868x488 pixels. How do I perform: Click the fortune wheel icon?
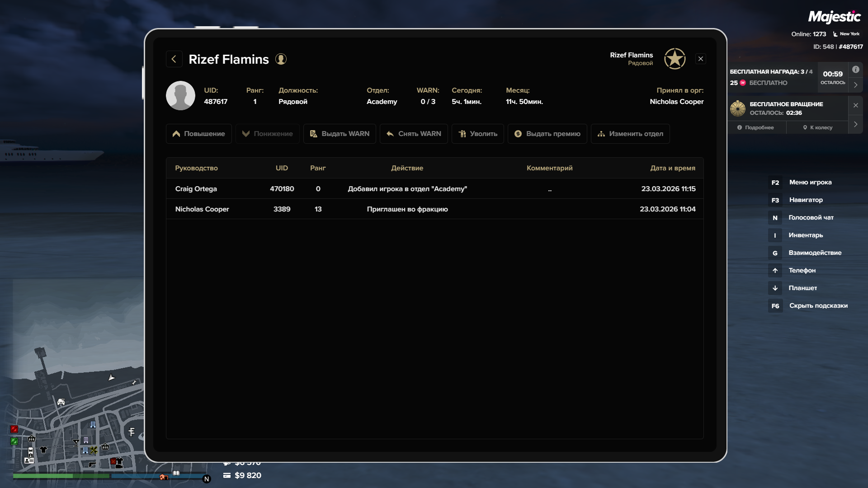pos(738,108)
